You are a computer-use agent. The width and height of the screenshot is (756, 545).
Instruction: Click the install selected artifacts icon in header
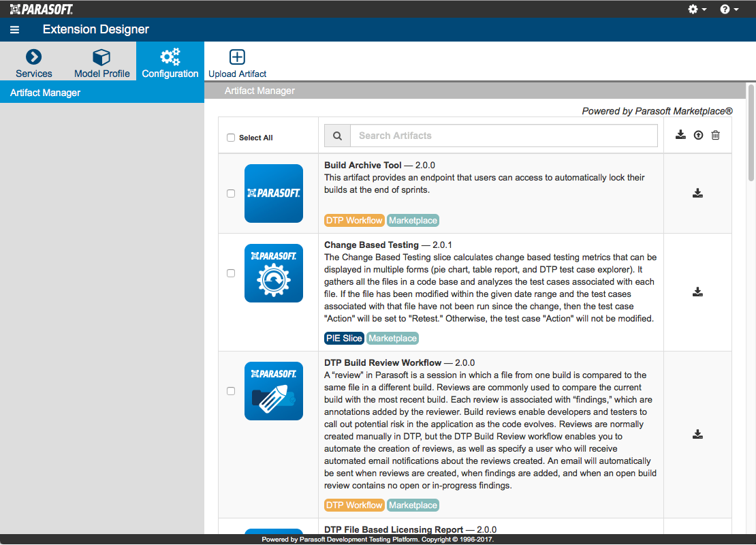pyautogui.click(x=680, y=135)
